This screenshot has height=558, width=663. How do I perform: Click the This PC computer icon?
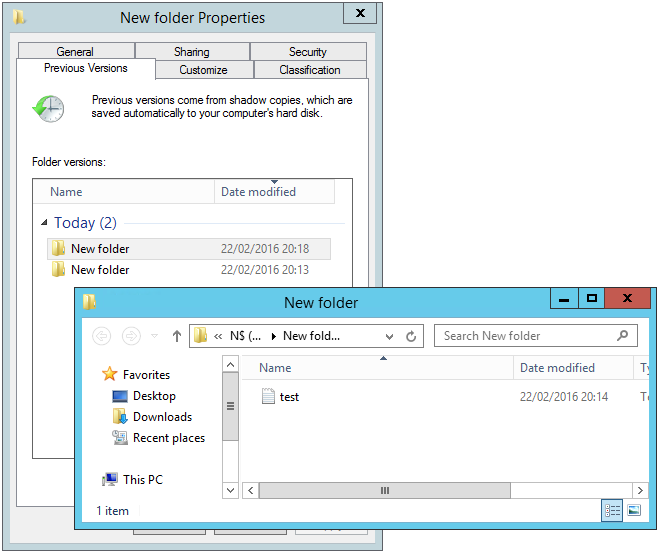click(110, 480)
